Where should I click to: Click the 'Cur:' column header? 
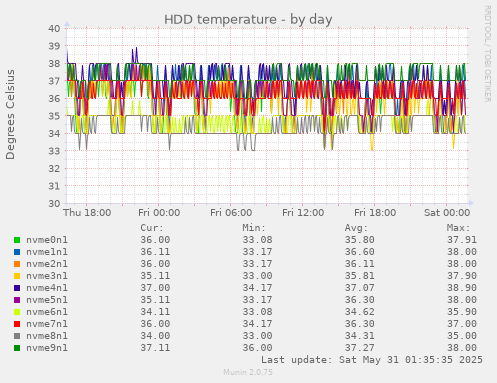(x=152, y=228)
